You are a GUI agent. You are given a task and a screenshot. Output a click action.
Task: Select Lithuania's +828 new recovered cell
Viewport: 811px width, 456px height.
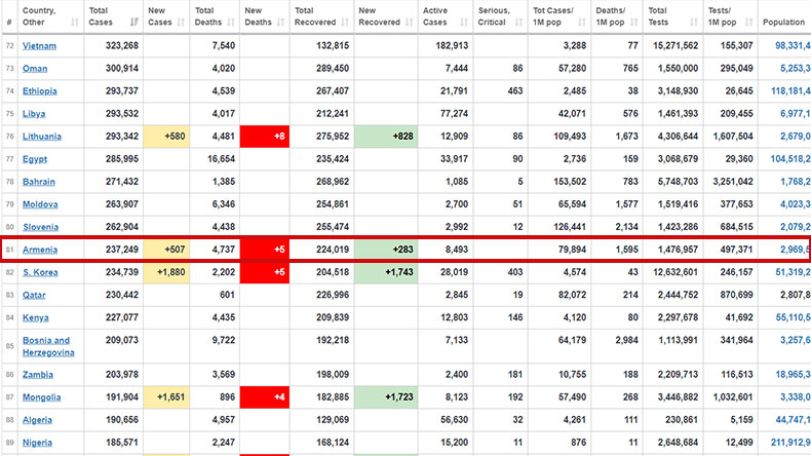386,136
